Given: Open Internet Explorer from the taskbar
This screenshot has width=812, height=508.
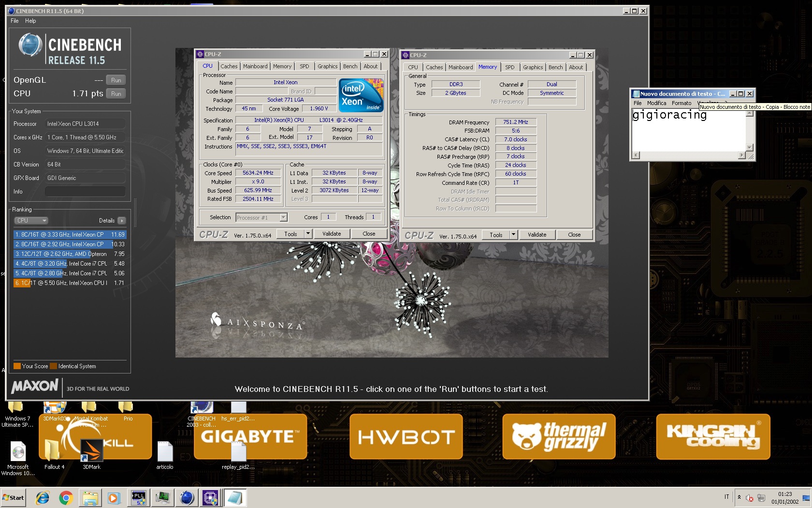Looking at the screenshot, I should point(43,498).
